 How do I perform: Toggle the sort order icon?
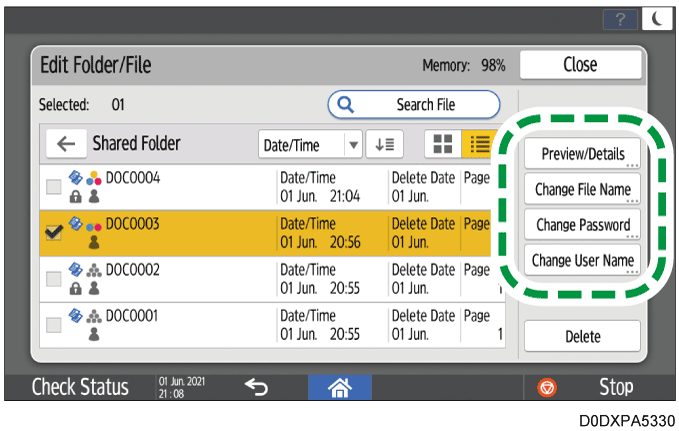pyautogui.click(x=383, y=144)
